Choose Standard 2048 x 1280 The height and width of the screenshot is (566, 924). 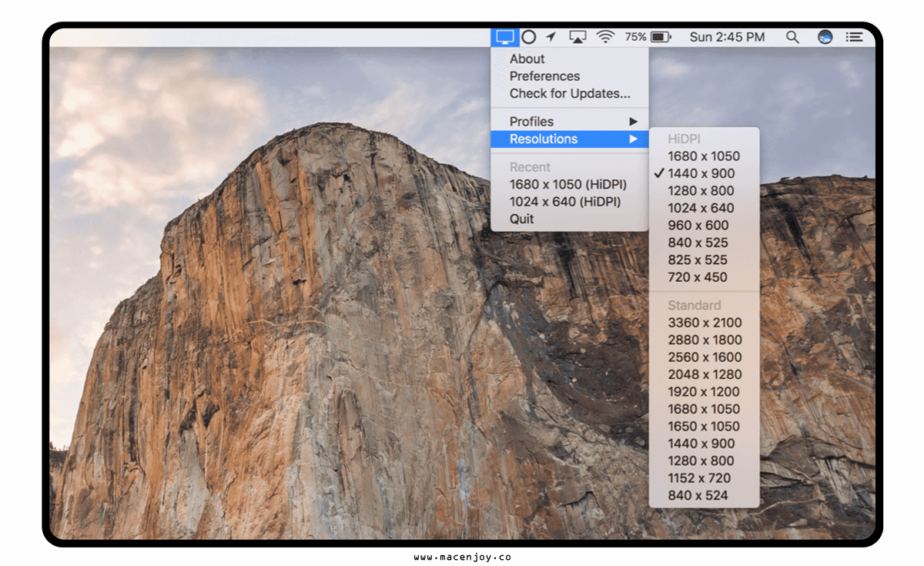pos(704,374)
